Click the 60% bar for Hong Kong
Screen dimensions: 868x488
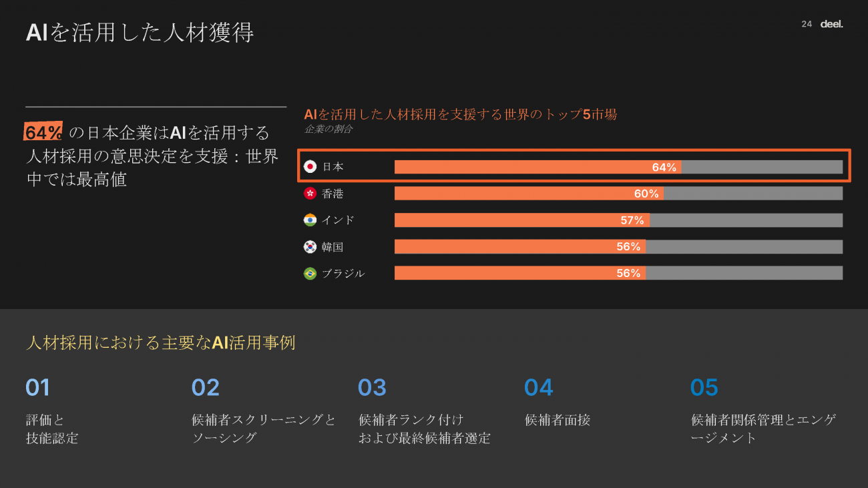click(x=528, y=194)
